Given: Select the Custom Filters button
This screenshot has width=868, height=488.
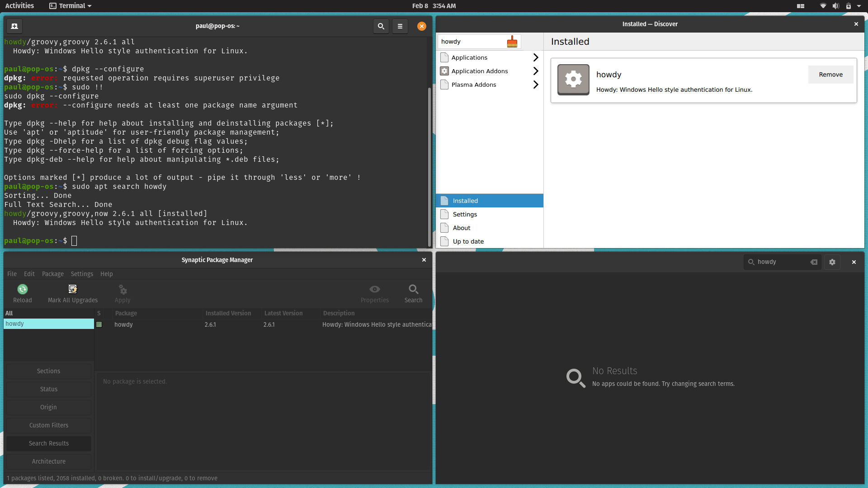Looking at the screenshot, I should tap(49, 425).
